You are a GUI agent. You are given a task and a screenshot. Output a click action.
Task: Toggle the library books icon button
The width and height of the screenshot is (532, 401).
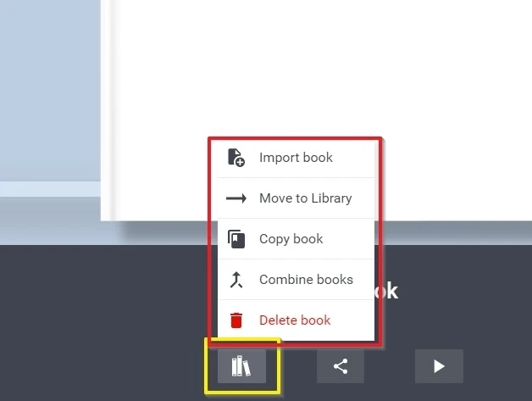pyautogui.click(x=241, y=366)
